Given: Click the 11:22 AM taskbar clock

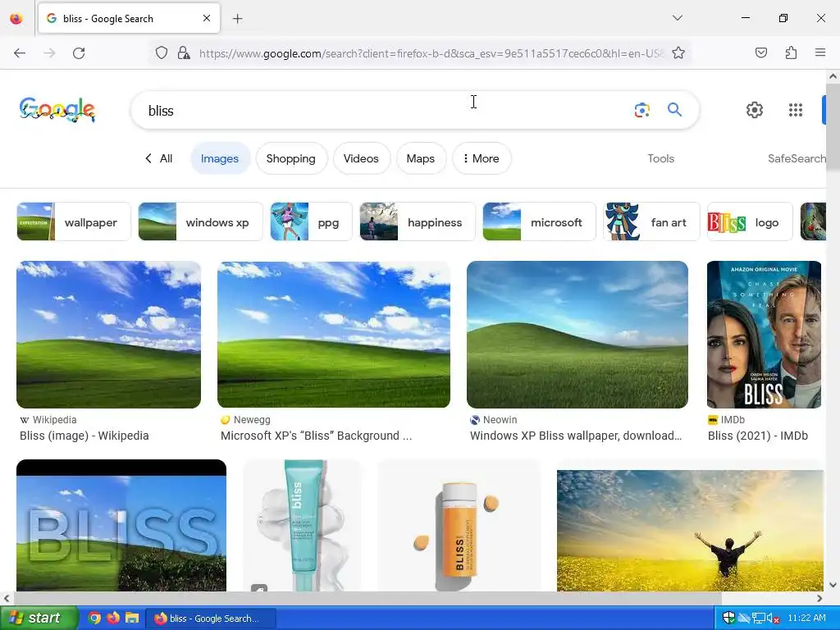Looking at the screenshot, I should (x=807, y=618).
